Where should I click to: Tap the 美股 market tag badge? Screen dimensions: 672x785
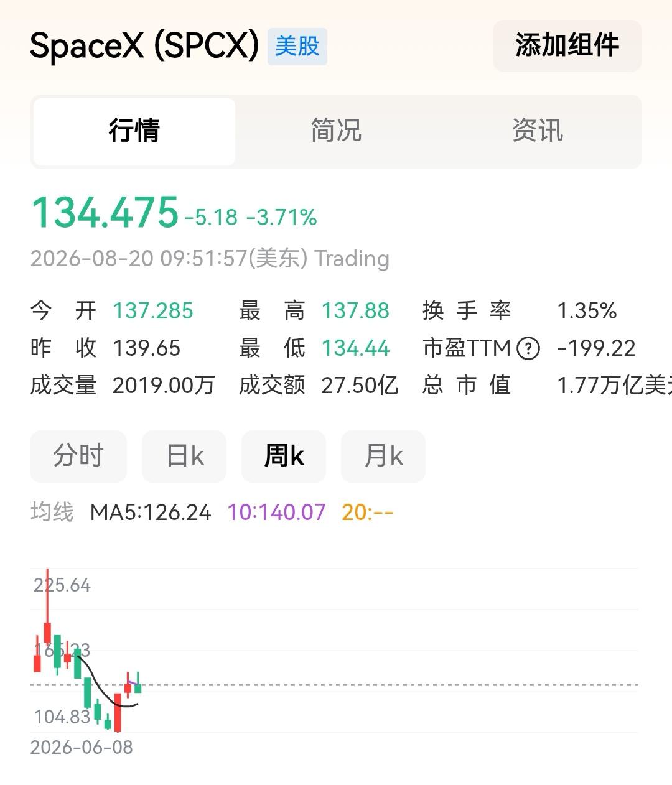[x=297, y=47]
